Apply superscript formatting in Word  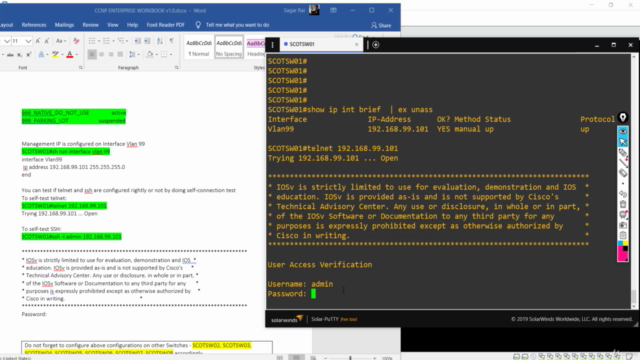tap(29, 55)
